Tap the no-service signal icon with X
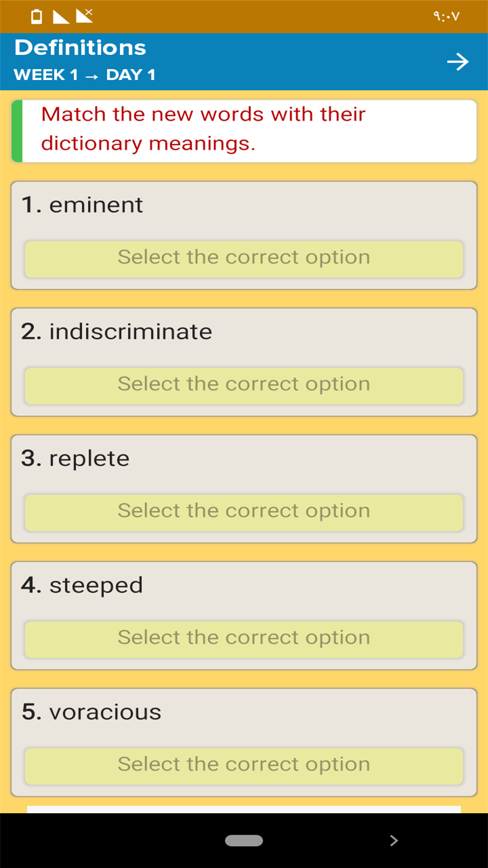 pyautogui.click(x=85, y=16)
